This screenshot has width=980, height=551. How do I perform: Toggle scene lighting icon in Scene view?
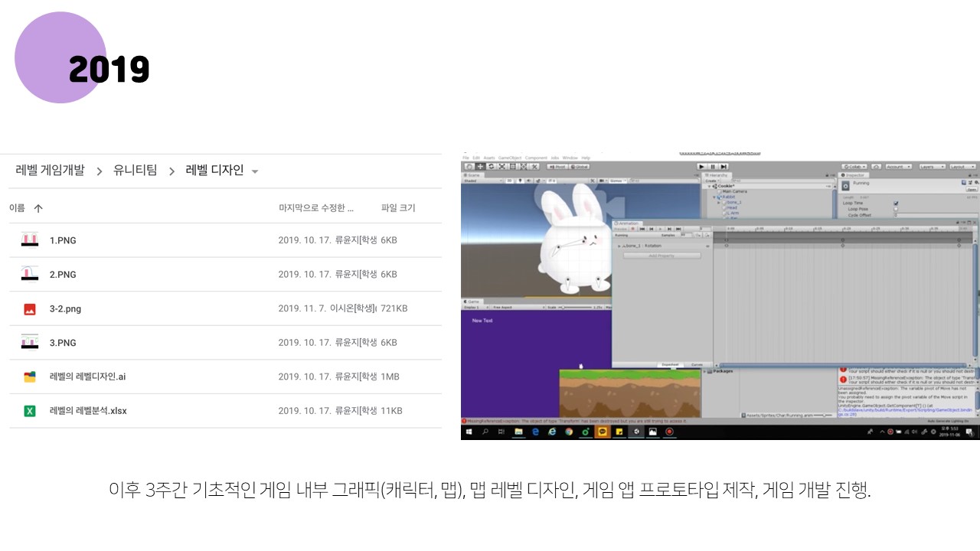click(520, 181)
